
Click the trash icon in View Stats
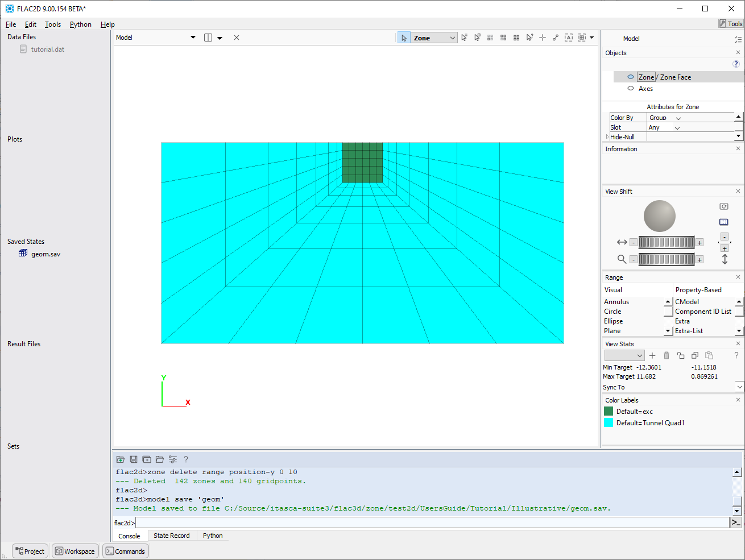coord(667,355)
